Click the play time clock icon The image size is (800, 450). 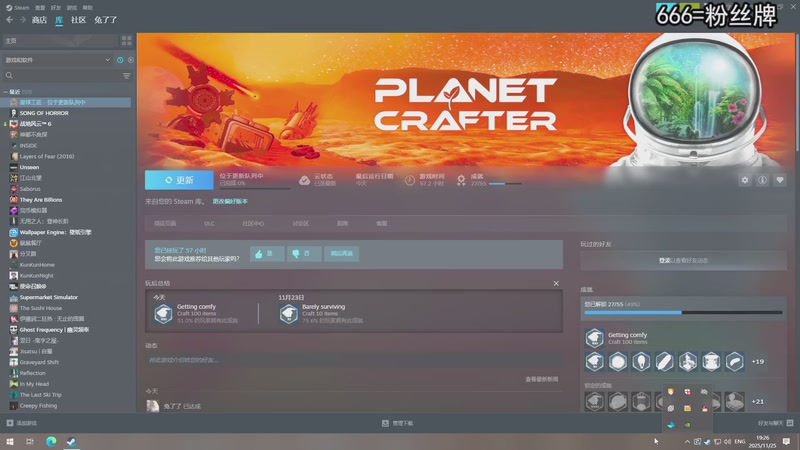(410, 180)
